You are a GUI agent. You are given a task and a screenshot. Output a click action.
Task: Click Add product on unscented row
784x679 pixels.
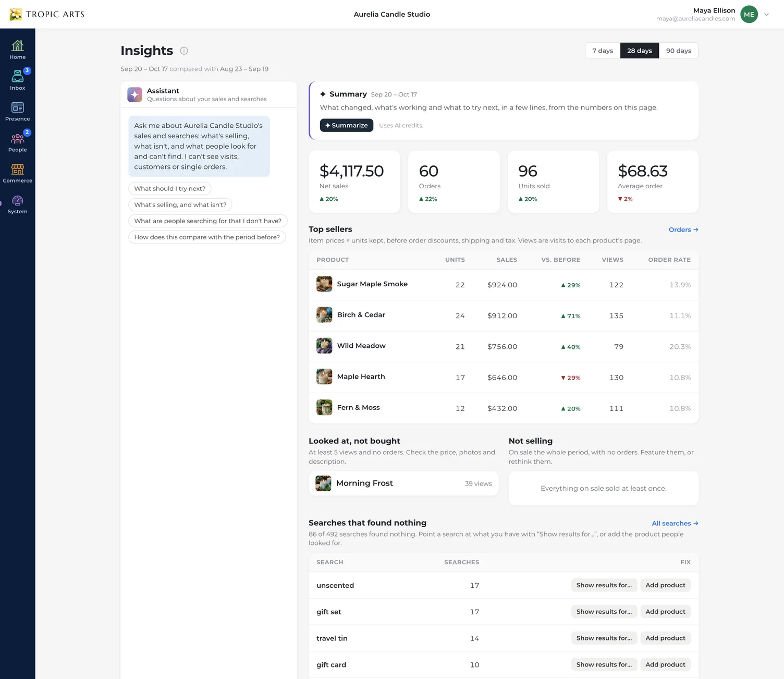(x=665, y=585)
